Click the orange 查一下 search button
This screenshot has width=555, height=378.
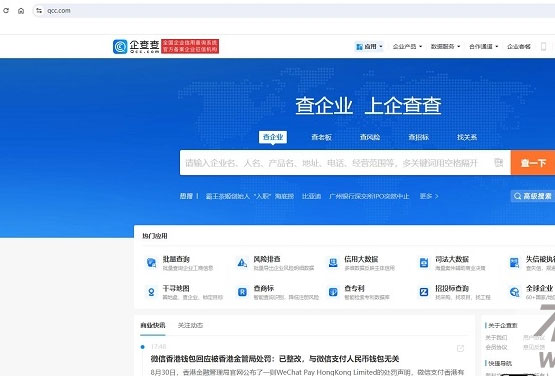coord(533,163)
